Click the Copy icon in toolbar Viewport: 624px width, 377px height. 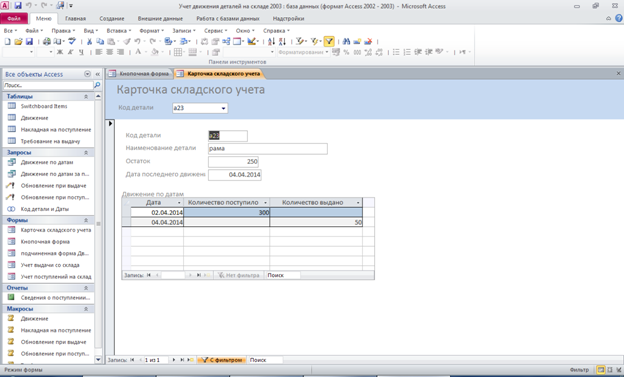pos(100,41)
